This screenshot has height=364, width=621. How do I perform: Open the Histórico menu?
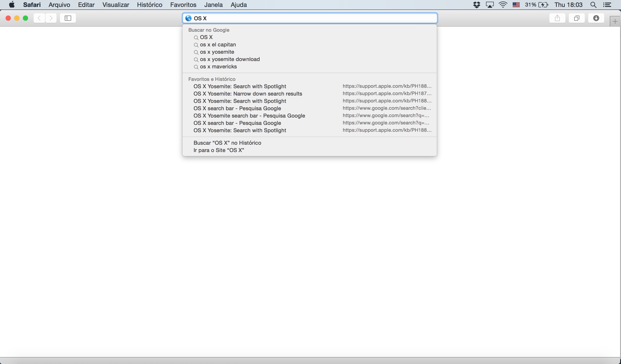pyautogui.click(x=150, y=5)
